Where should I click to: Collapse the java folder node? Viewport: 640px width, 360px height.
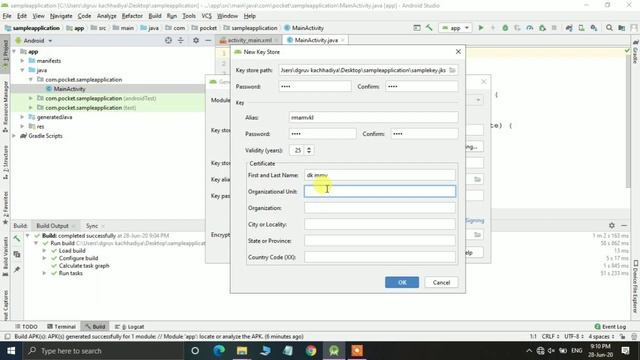[x=22, y=70]
